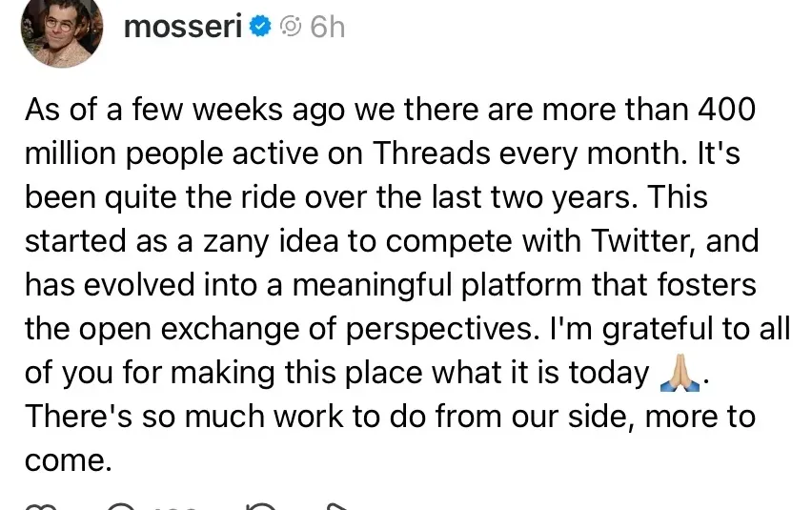This screenshot has height=510, width=812.
Task: Share the post with the send icon
Action: click(337, 506)
